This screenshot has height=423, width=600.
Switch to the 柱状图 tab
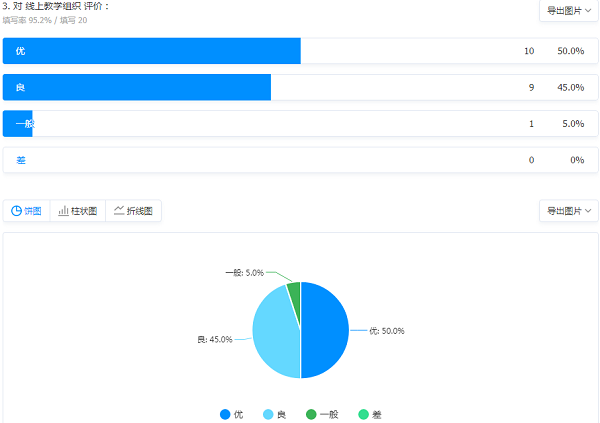[78, 211]
